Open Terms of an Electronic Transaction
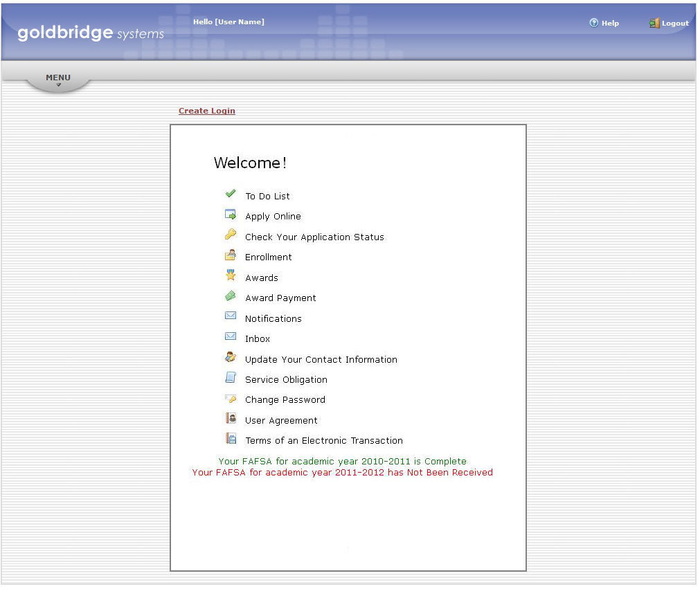The image size is (700, 589). point(324,440)
